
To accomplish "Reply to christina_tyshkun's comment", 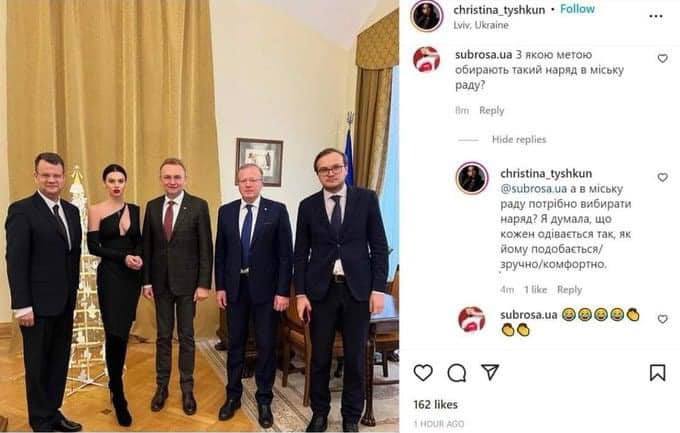I will [x=569, y=290].
